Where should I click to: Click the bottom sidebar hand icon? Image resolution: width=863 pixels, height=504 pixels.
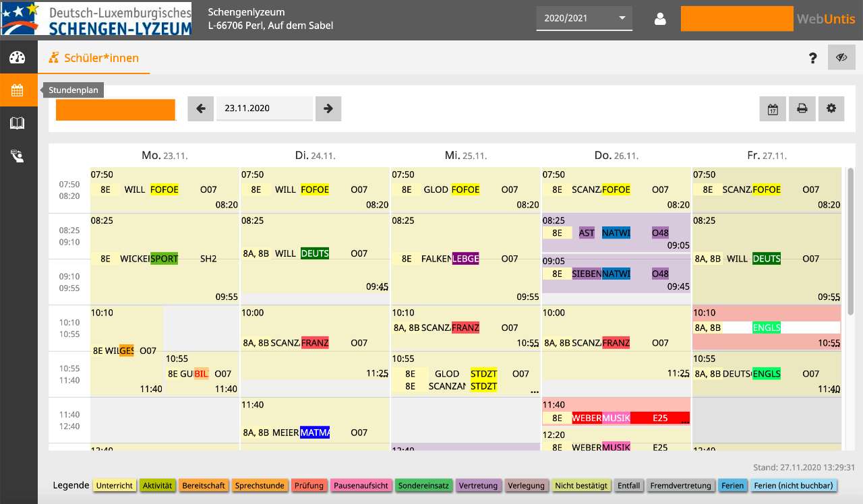(18, 156)
